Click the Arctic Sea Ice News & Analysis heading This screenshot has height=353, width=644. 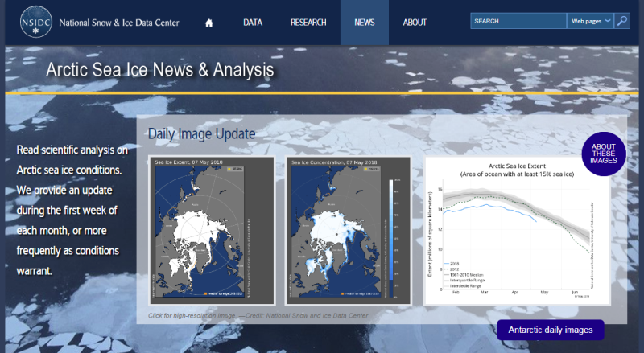click(159, 69)
